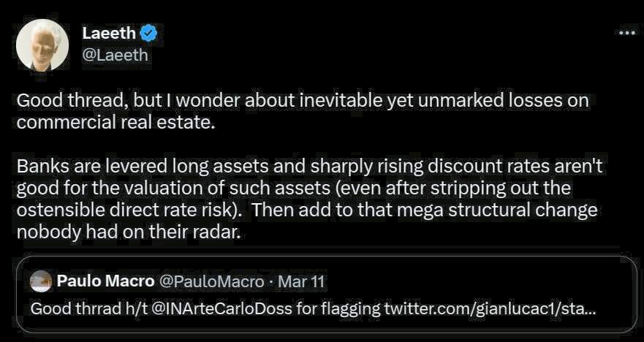644x342 pixels.
Task: Click the @Laeeth handle
Action: (x=115, y=54)
